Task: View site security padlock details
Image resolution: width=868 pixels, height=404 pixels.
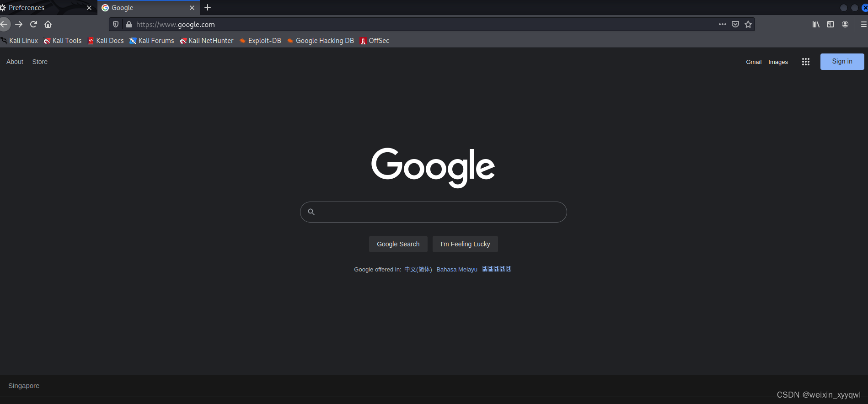Action: tap(129, 24)
